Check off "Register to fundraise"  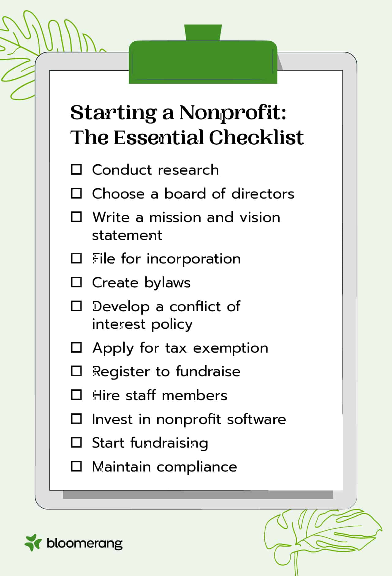pyautogui.click(x=76, y=371)
